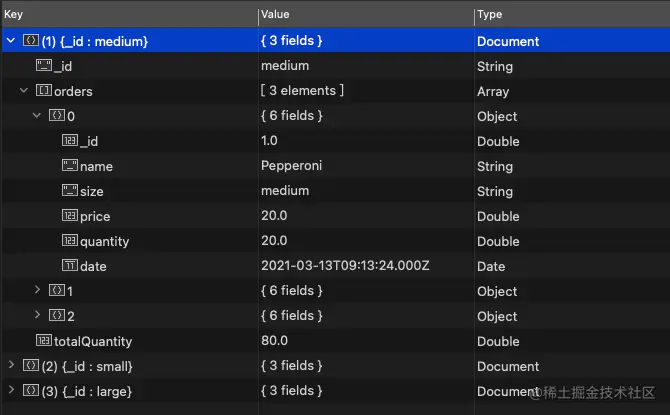
Task: Click number icon beside quantity field
Action: (x=70, y=240)
